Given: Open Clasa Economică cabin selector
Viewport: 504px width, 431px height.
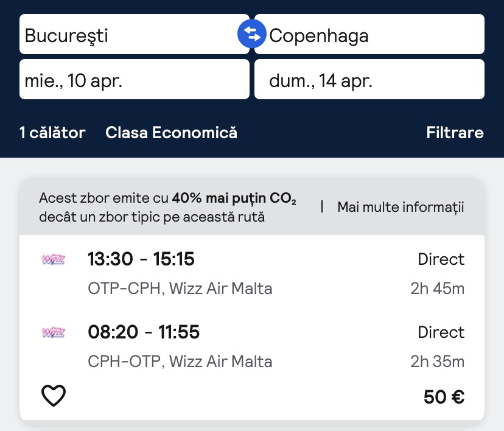Looking at the screenshot, I should (171, 133).
